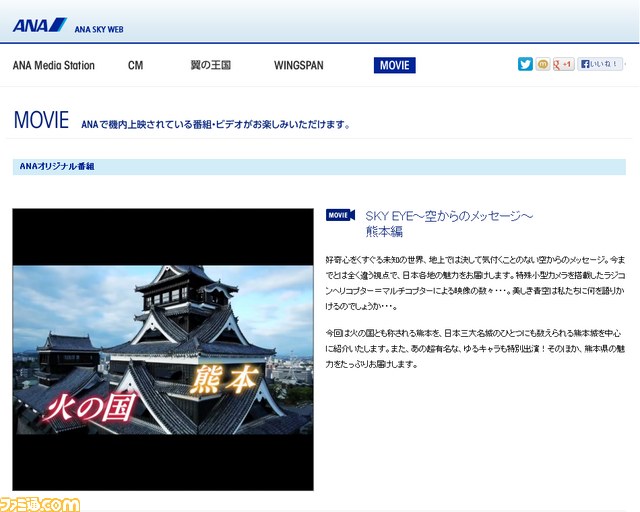Click the mixi check icon

coord(542,64)
